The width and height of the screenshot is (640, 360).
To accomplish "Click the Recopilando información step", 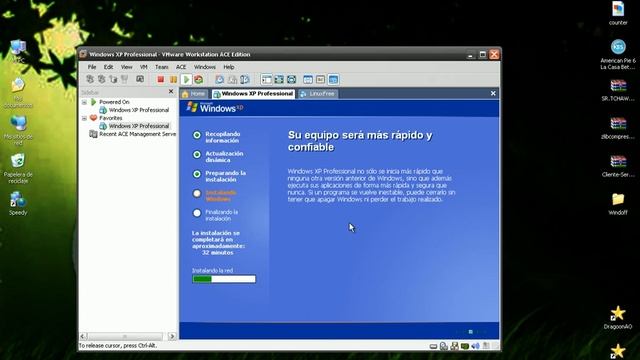I will pos(217,137).
